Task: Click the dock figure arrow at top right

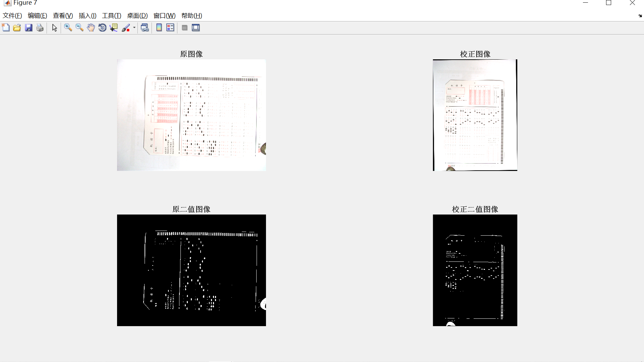Action: [x=640, y=16]
